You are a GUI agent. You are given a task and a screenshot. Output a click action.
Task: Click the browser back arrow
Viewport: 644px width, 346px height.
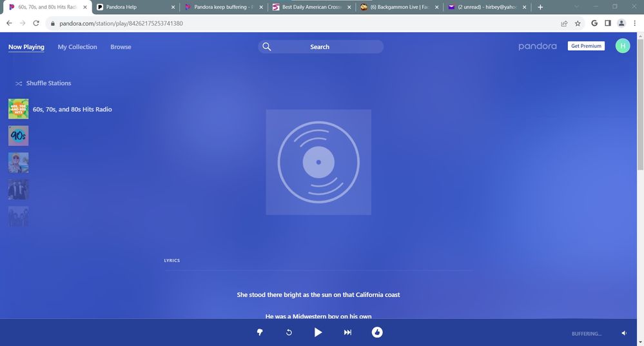9,23
